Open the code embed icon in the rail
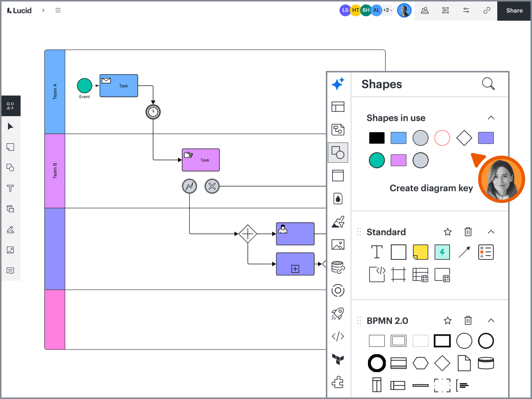The image size is (532, 399). coord(338,336)
